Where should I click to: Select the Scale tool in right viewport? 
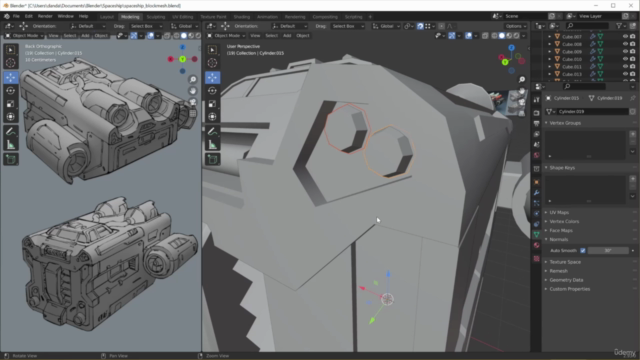click(x=212, y=104)
